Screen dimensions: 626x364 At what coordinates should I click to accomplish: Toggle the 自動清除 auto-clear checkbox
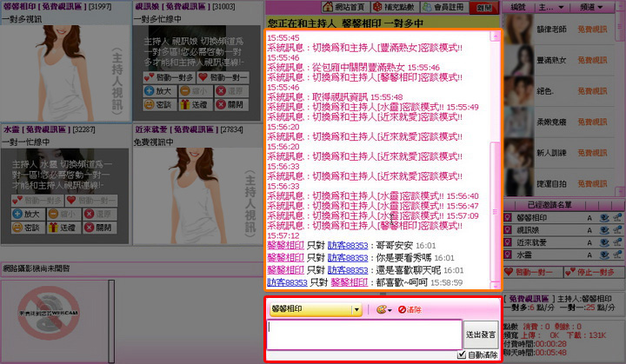(x=462, y=354)
